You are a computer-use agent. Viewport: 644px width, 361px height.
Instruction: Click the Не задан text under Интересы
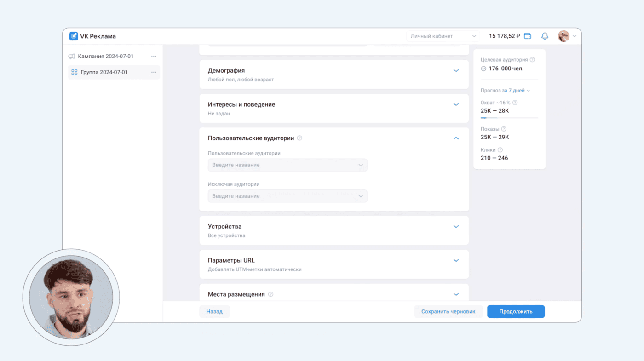point(218,113)
